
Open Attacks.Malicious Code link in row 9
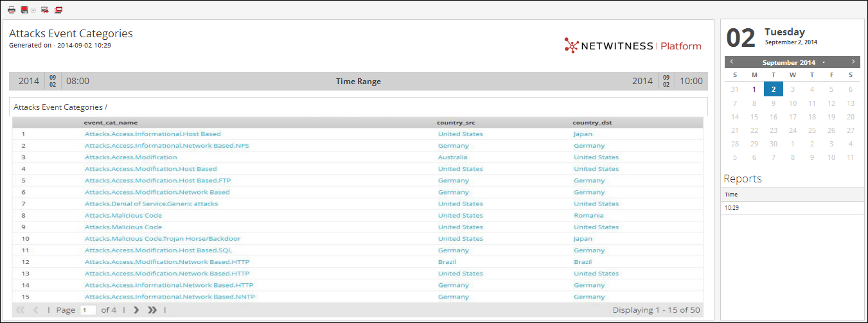[x=123, y=227]
